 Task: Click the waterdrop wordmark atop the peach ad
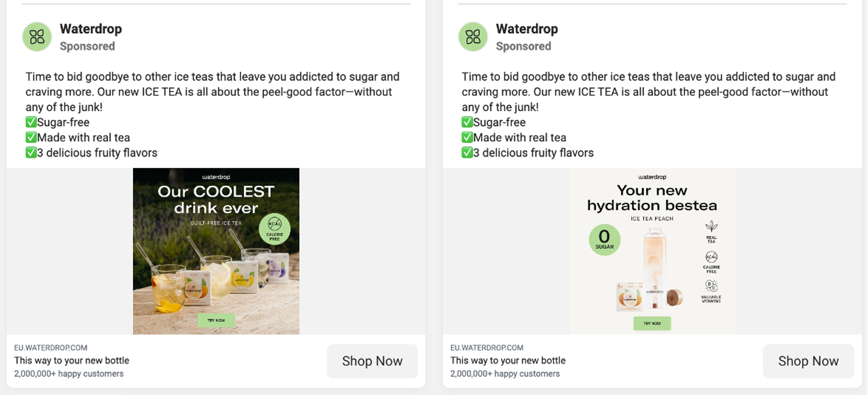tap(652, 177)
